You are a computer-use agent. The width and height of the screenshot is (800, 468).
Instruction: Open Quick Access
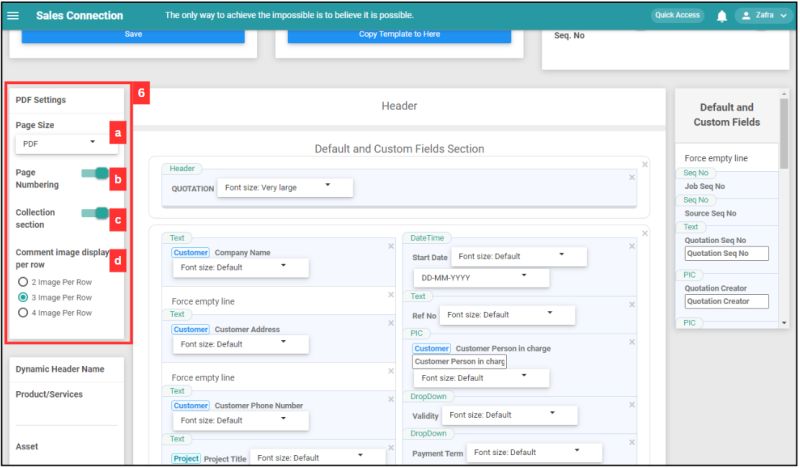coord(677,15)
